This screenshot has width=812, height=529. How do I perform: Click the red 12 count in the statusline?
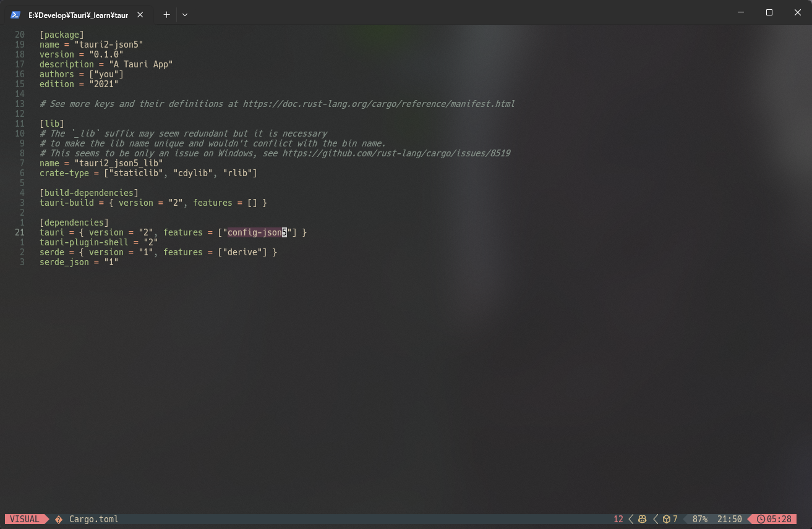618,519
